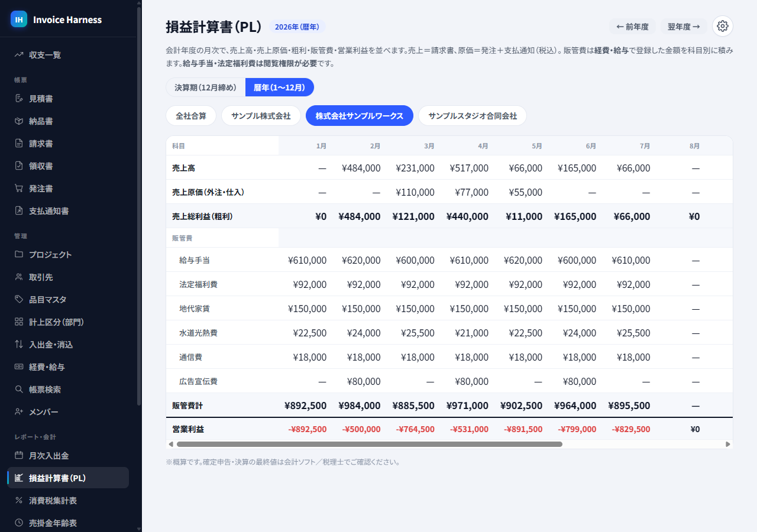This screenshot has height=532, width=757.
Task: Click the 月次入出金 calendar icon
Action: pos(19,456)
